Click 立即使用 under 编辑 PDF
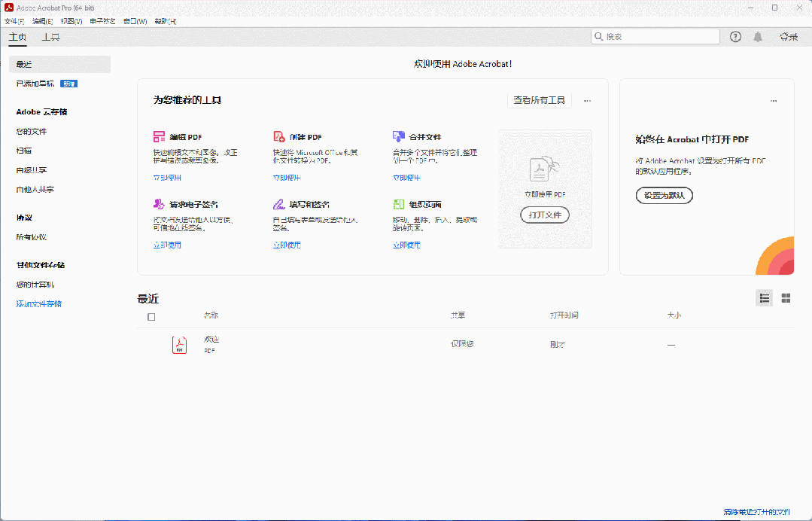 click(x=167, y=178)
